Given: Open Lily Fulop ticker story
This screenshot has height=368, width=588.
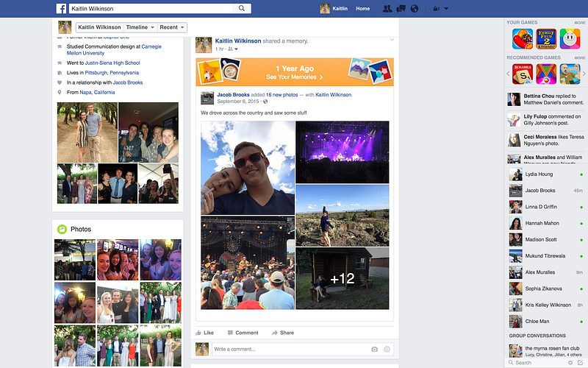Looking at the screenshot, I should [546, 120].
